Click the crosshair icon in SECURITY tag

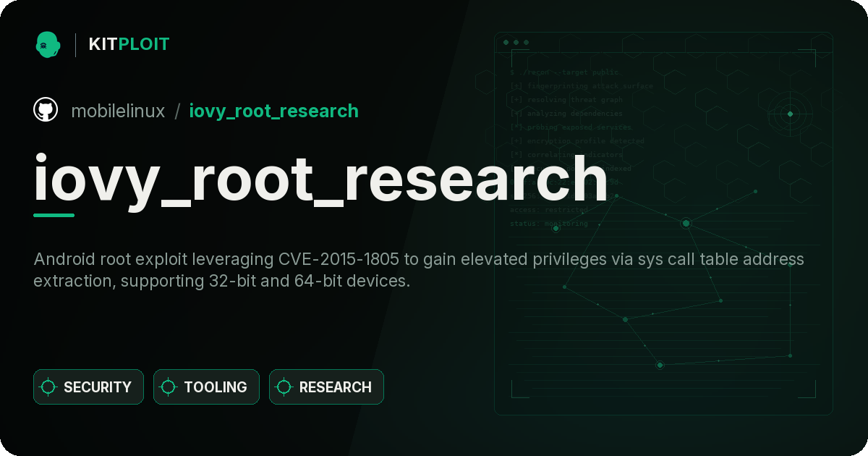[48, 387]
